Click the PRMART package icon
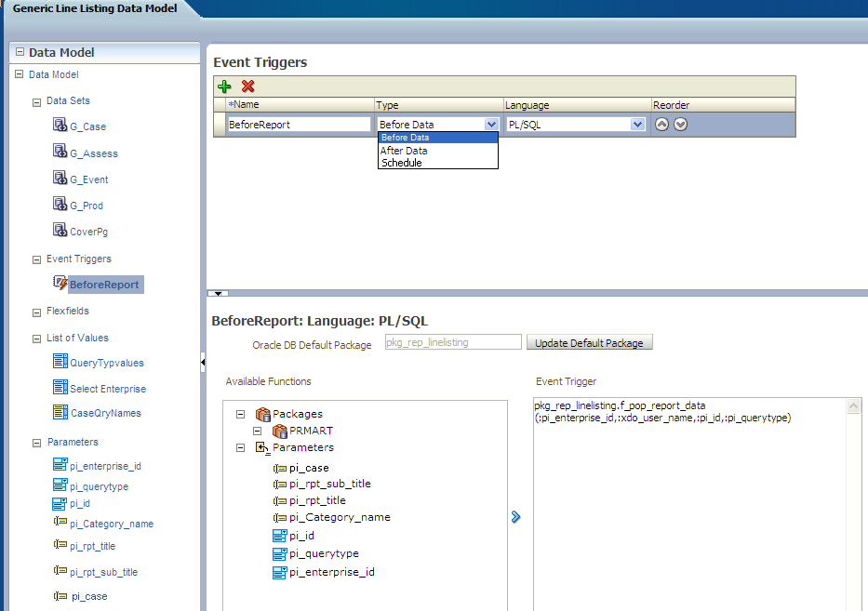This screenshot has width=868, height=611. pyautogui.click(x=279, y=431)
